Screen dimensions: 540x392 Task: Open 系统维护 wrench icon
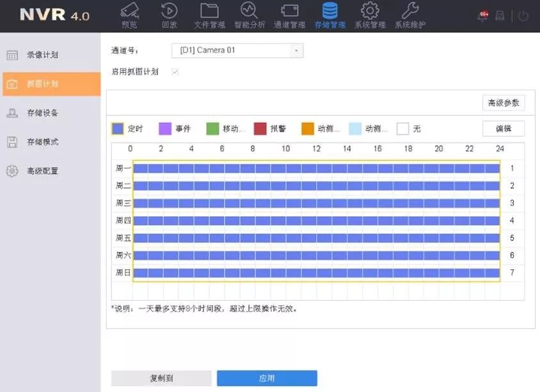(x=409, y=12)
